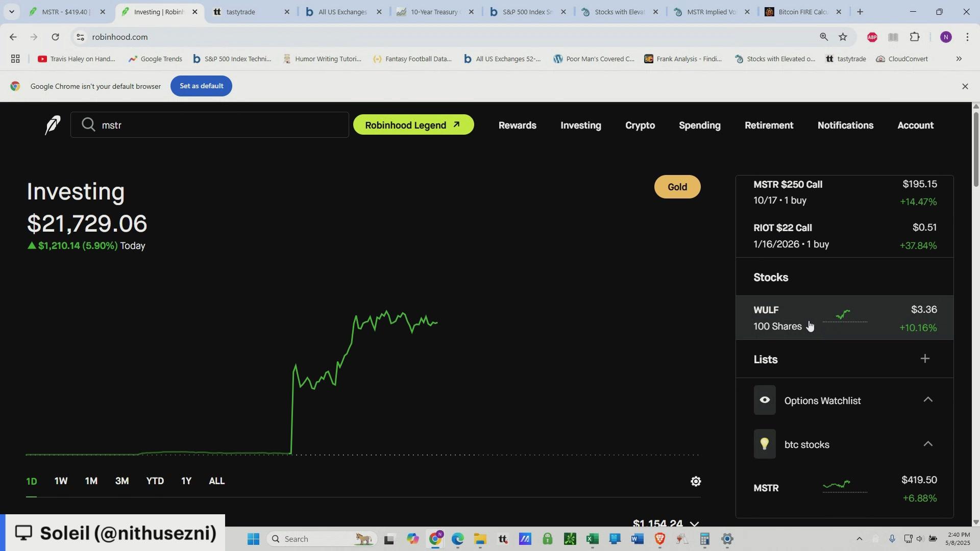The height and width of the screenshot is (551, 980).
Task: Open Word from taskbar
Action: pos(637,539)
